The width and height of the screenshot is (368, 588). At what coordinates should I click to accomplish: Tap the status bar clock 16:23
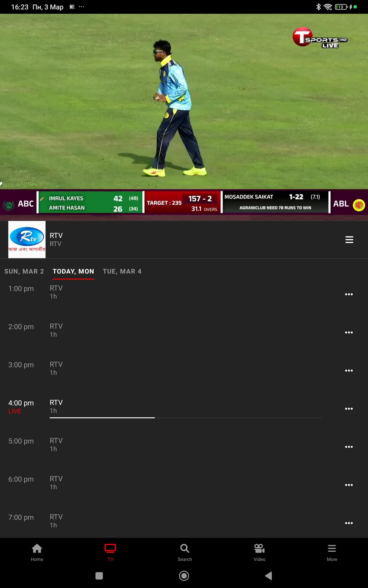click(20, 7)
